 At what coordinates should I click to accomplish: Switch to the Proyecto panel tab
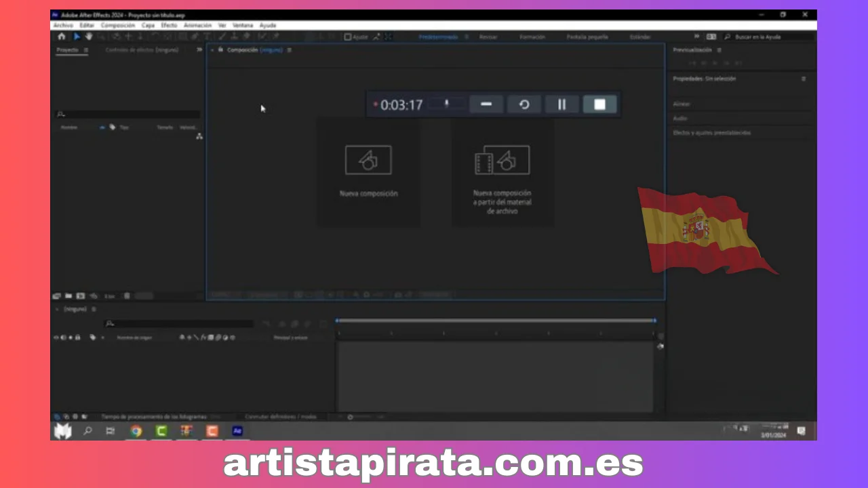[x=67, y=49]
